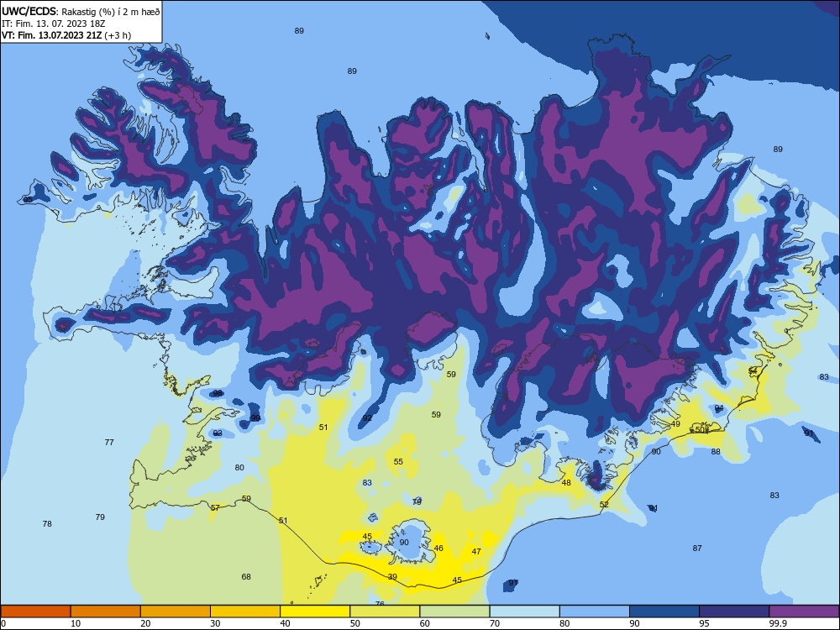Viewport: 840px width, 630px height.
Task: Click the orange 10–20 legend swatch
Action: tap(106, 612)
